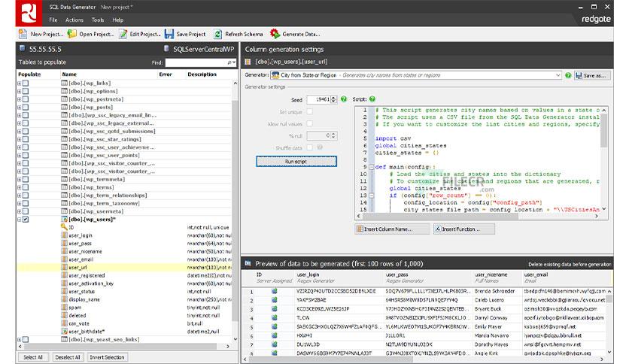Click the Find tables search field
The image size is (629, 364).
197,62
